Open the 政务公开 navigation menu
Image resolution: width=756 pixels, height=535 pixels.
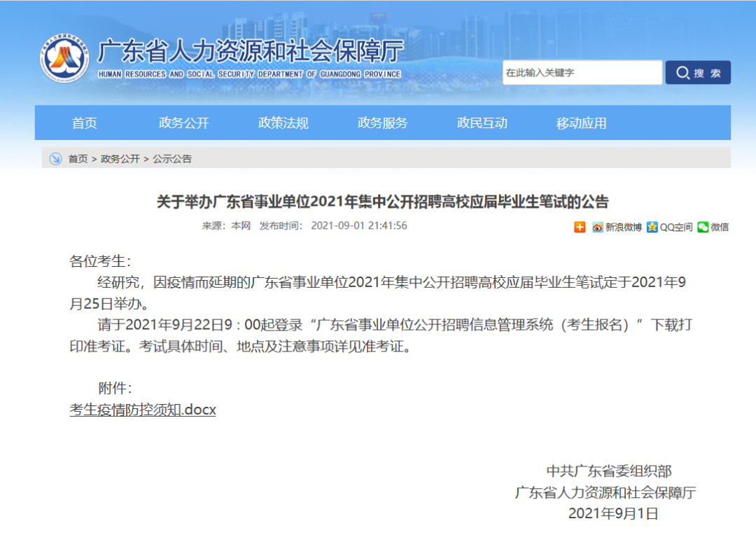point(184,123)
